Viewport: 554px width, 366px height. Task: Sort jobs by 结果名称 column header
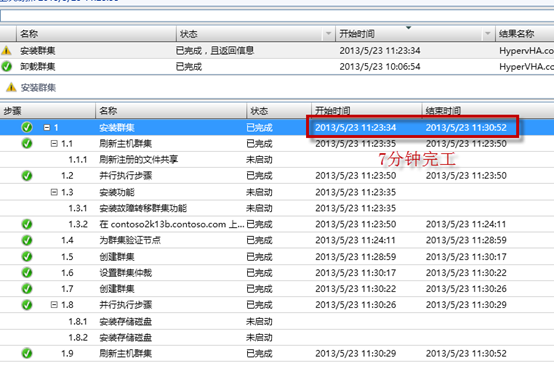click(x=524, y=34)
